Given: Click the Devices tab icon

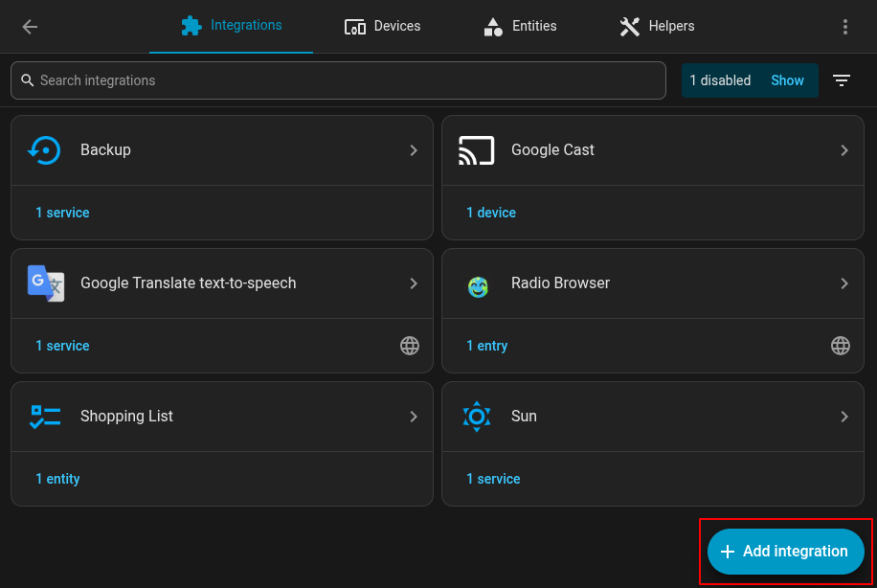Looking at the screenshot, I should click(354, 26).
